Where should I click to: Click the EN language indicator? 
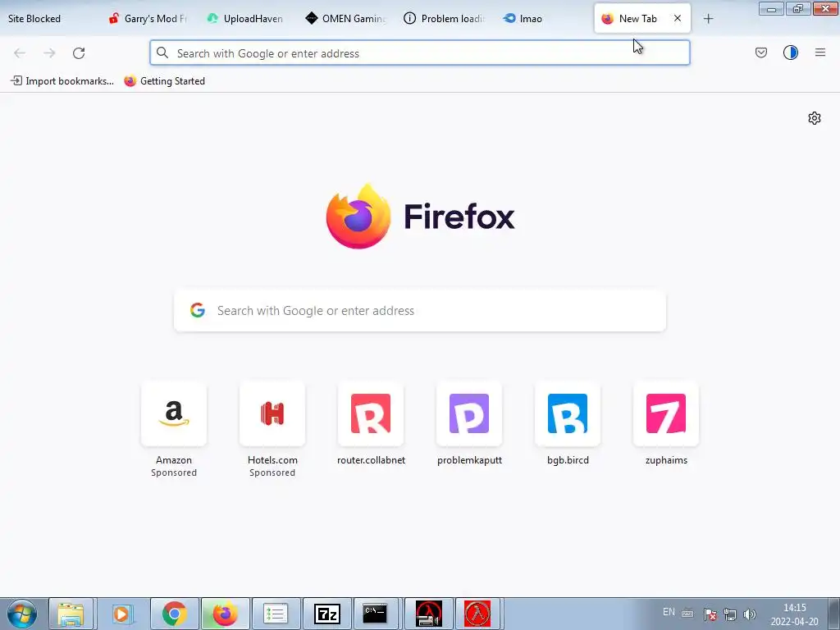coord(669,612)
